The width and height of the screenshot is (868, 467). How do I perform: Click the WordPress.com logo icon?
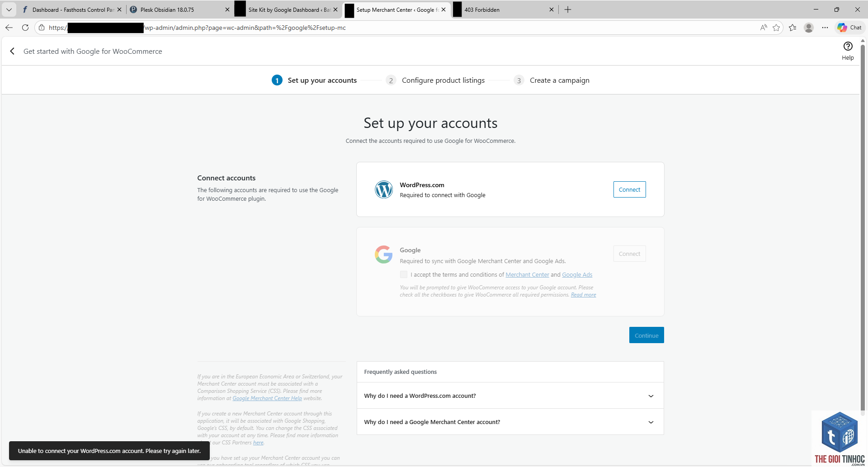384,189
